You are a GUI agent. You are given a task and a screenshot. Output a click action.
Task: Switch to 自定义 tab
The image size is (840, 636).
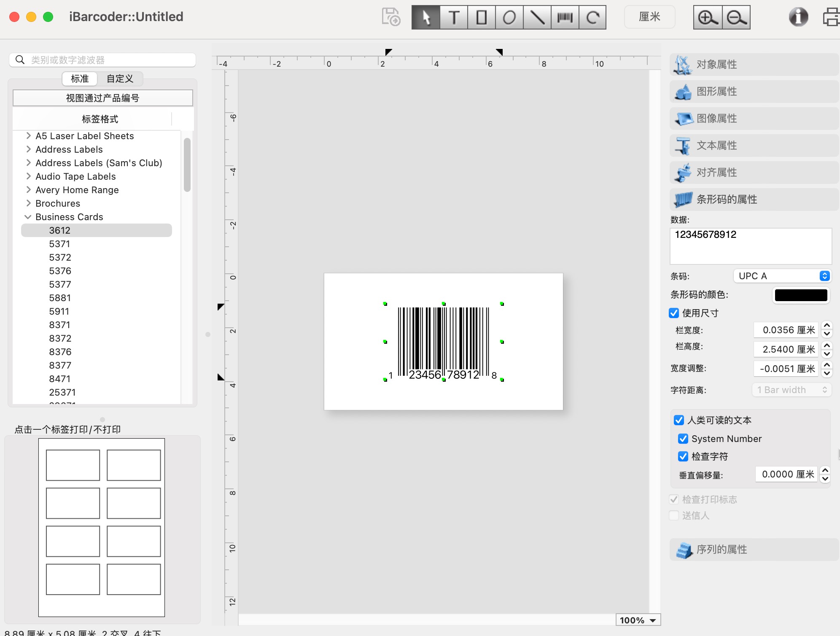point(120,79)
